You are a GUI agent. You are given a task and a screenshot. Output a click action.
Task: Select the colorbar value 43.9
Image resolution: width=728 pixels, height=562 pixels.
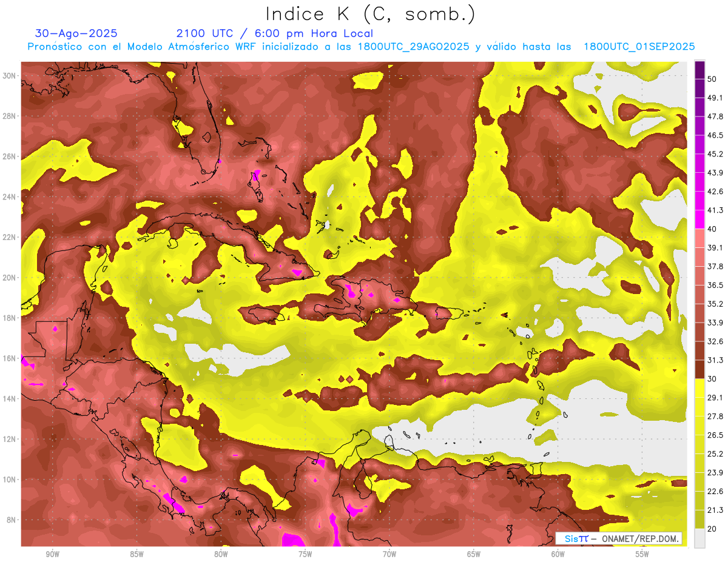point(715,173)
